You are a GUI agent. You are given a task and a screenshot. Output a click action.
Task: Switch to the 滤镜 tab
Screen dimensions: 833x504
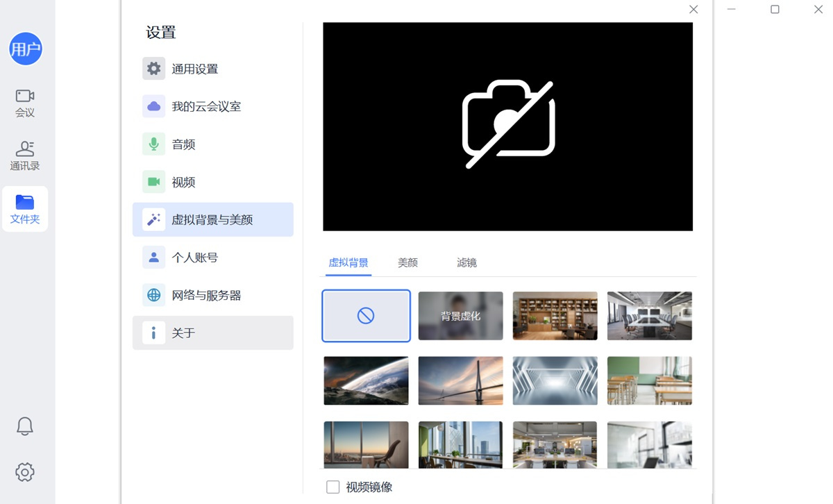(x=466, y=262)
